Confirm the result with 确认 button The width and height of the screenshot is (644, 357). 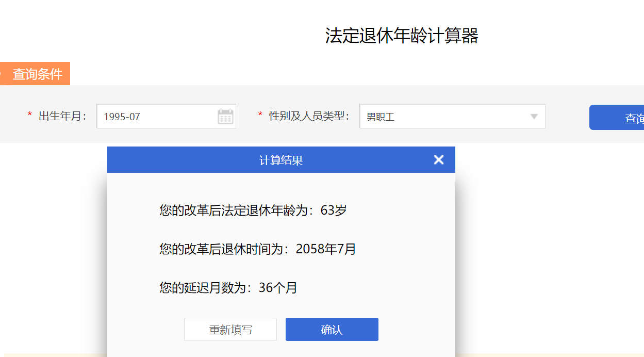332,330
